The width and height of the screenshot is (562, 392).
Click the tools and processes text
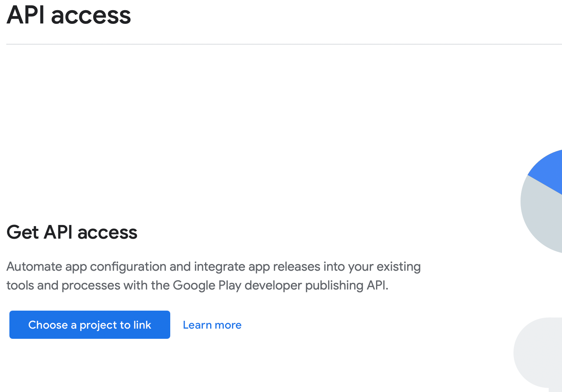[x=63, y=285]
